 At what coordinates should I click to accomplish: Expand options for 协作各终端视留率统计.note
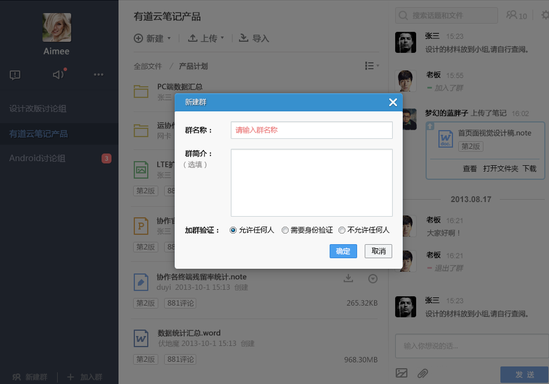pos(373,279)
